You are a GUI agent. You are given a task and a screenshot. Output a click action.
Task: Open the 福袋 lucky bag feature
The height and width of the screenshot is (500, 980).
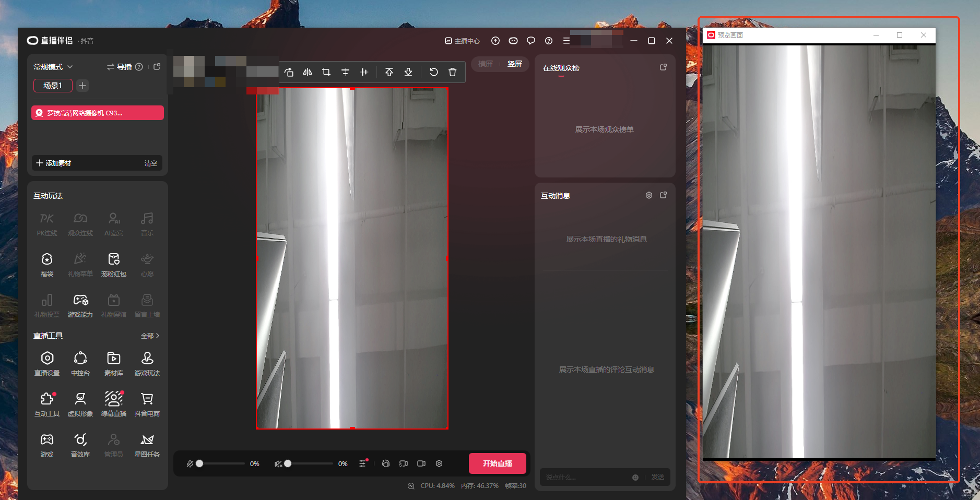(47, 264)
